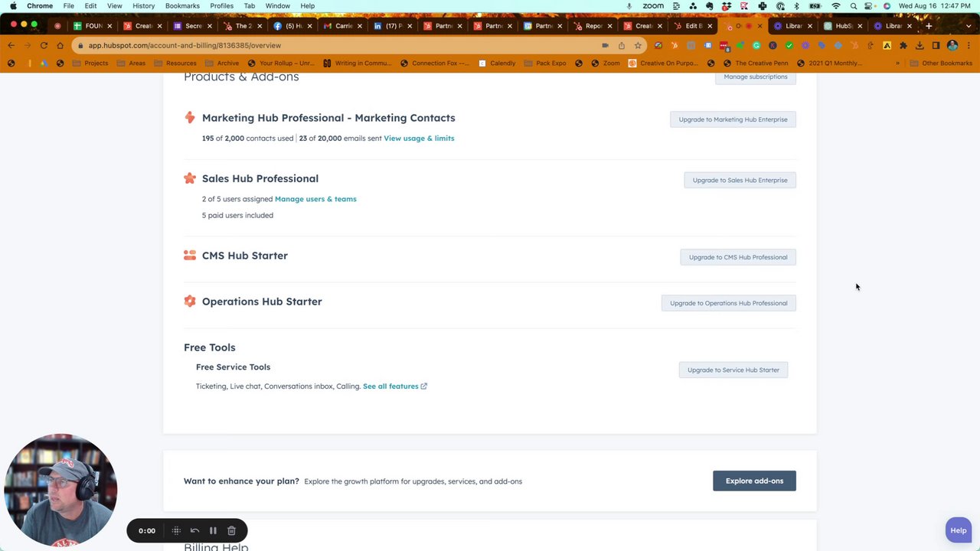Open the share icon in address bar
This screenshot has height=551, width=980.
[622, 45]
